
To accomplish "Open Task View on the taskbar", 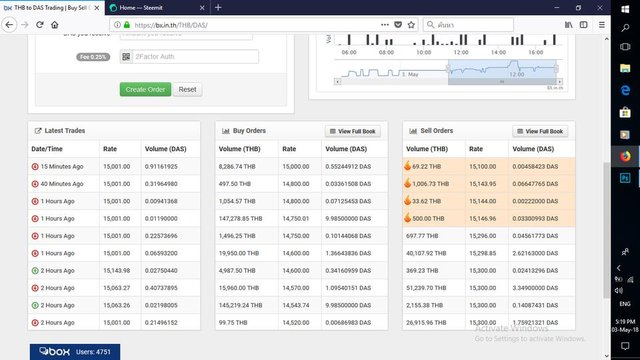I will pyautogui.click(x=625, y=47).
